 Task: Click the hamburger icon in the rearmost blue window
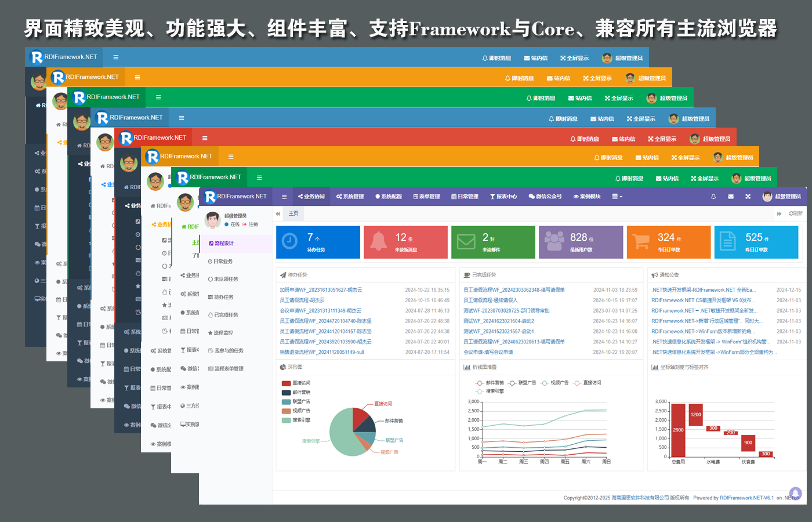pos(116,57)
